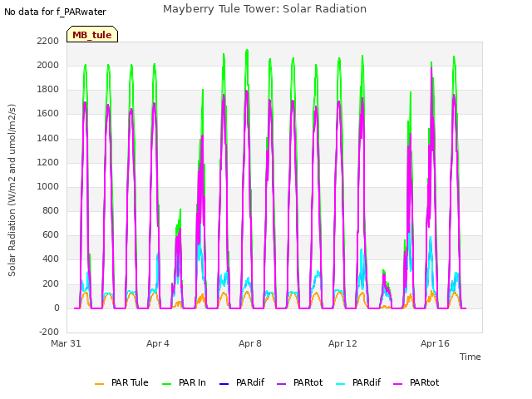Click the Solar Radiation y-axis label
532x399 pixels.
coord(12,190)
